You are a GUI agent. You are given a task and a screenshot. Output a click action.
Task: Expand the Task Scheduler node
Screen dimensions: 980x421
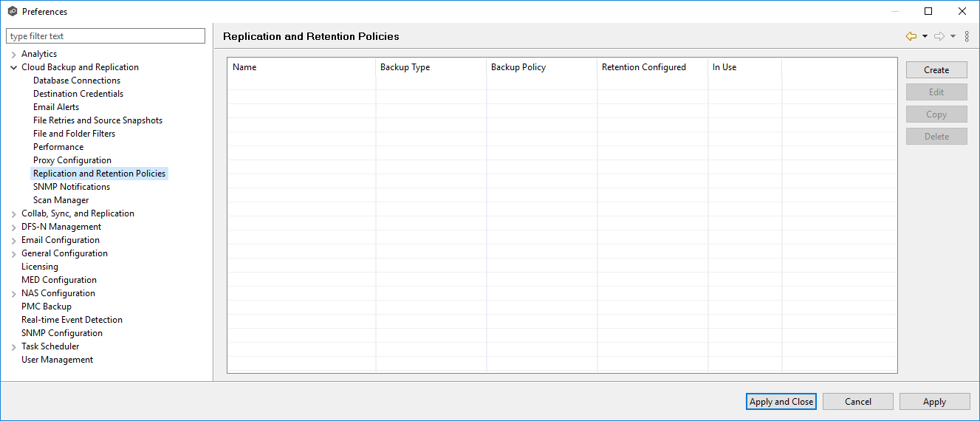coord(13,347)
